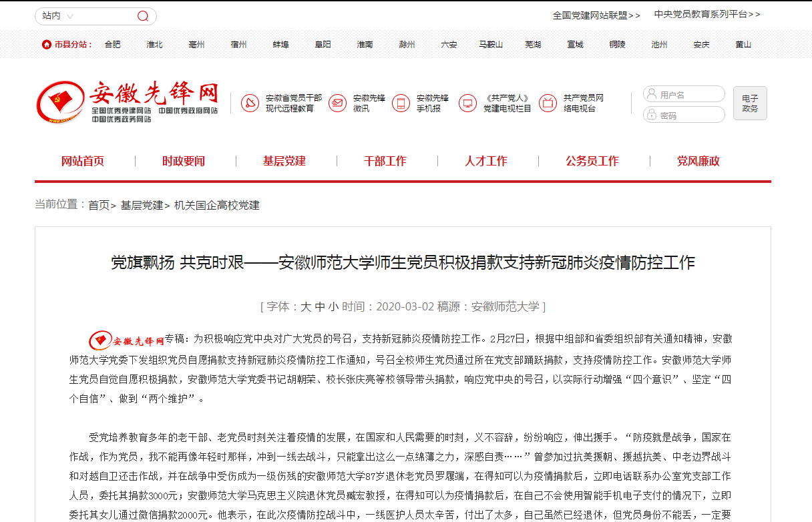Go to 滁州 city branch site
This screenshot has height=522, width=812.
[x=407, y=45]
